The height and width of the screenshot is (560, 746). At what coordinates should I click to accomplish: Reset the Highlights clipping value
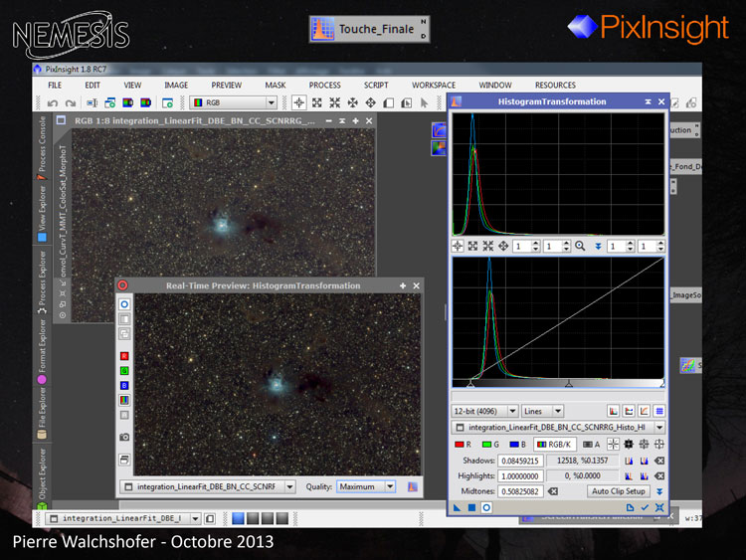(x=658, y=475)
